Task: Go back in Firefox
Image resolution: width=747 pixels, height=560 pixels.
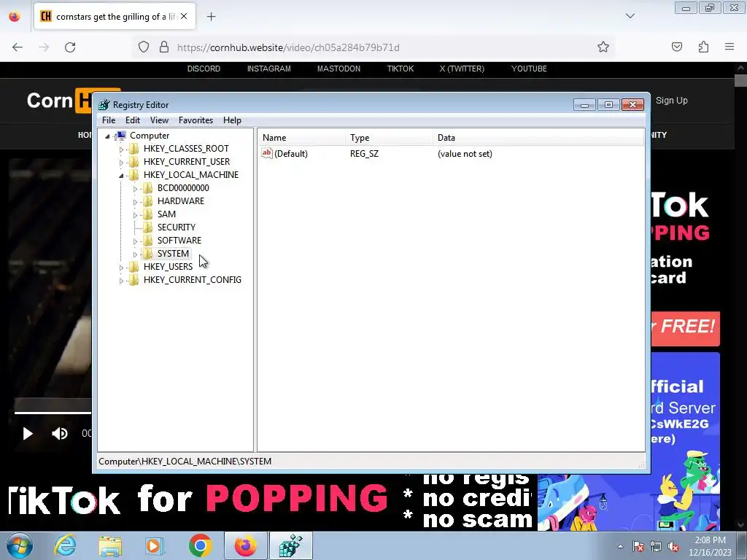Action: [x=18, y=47]
